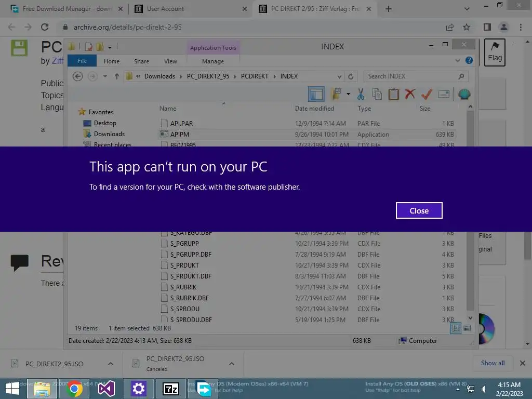
Task: Select the S_PRDUKT file row
Action: point(307,265)
